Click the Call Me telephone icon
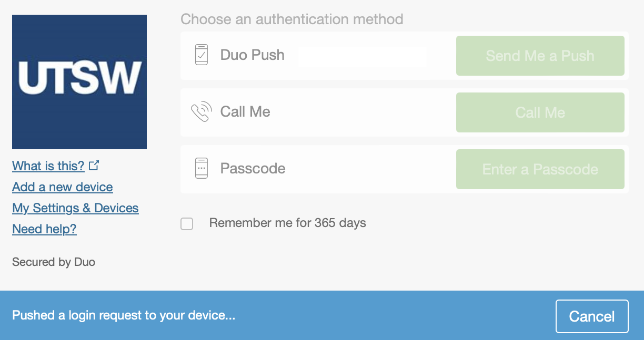The width and height of the screenshot is (644, 340). [200, 111]
